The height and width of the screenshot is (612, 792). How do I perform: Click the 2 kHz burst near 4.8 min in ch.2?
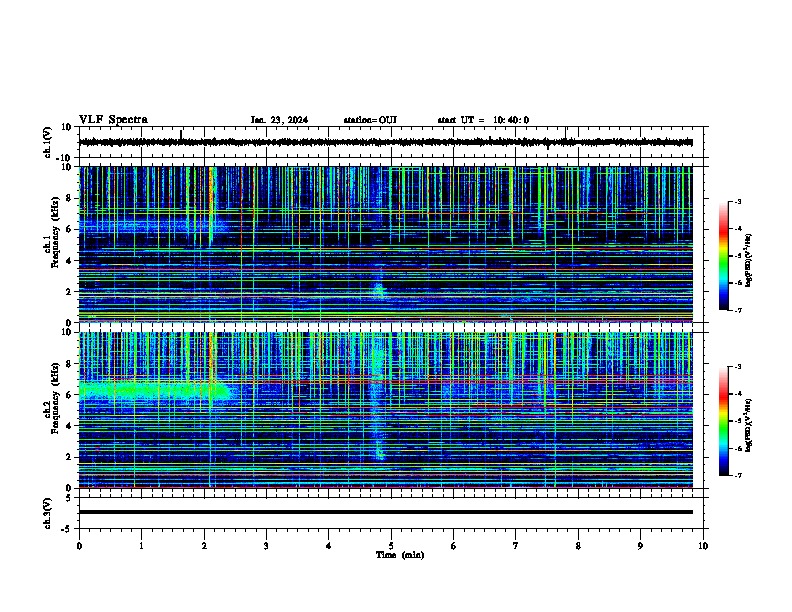(x=379, y=451)
